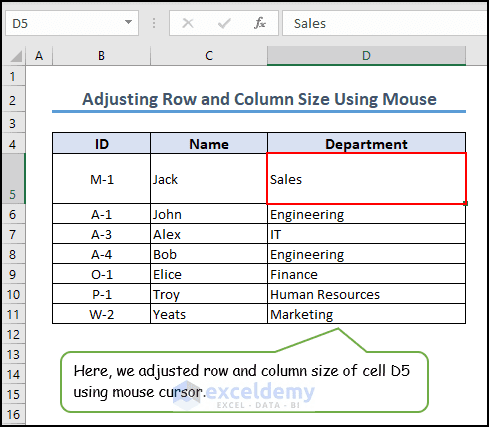Image resolution: width=489 pixels, height=427 pixels.
Task: Select cell containing A-3
Action: (x=101, y=234)
